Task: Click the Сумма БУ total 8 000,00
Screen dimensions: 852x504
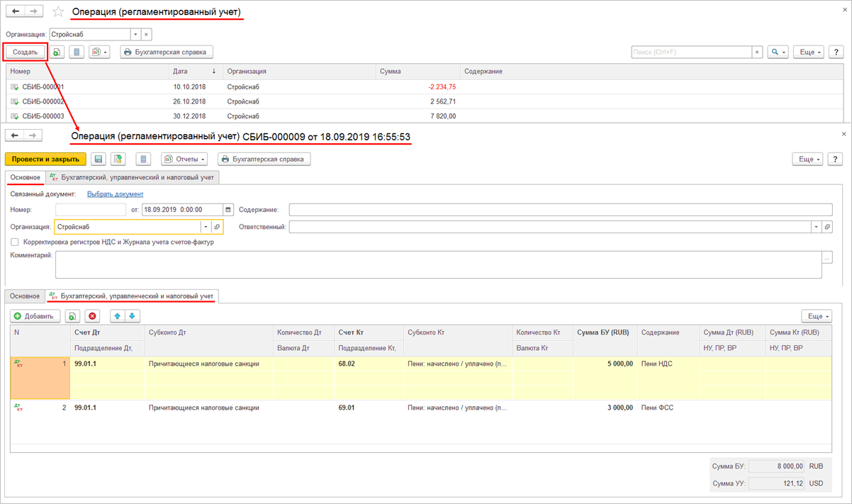Action: click(777, 466)
